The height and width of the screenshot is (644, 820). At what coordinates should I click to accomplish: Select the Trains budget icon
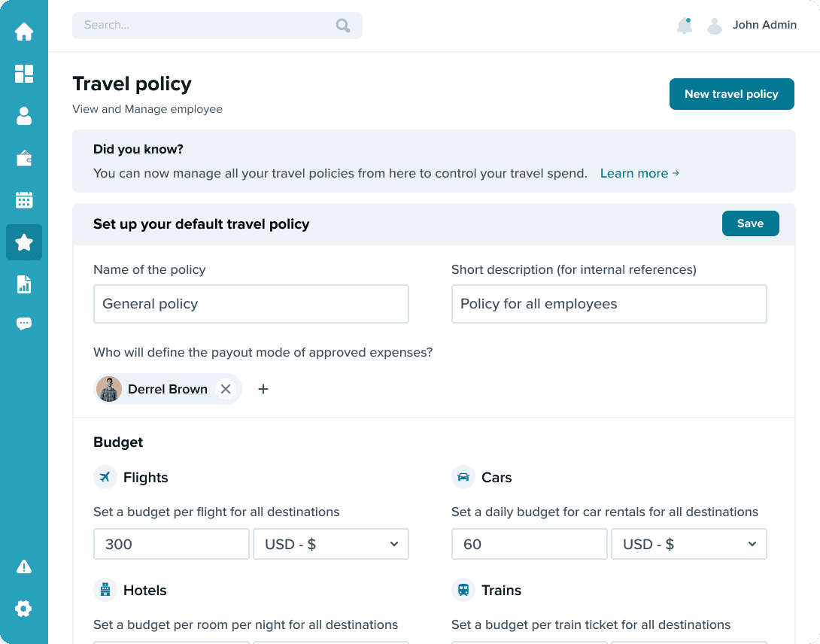tap(462, 590)
